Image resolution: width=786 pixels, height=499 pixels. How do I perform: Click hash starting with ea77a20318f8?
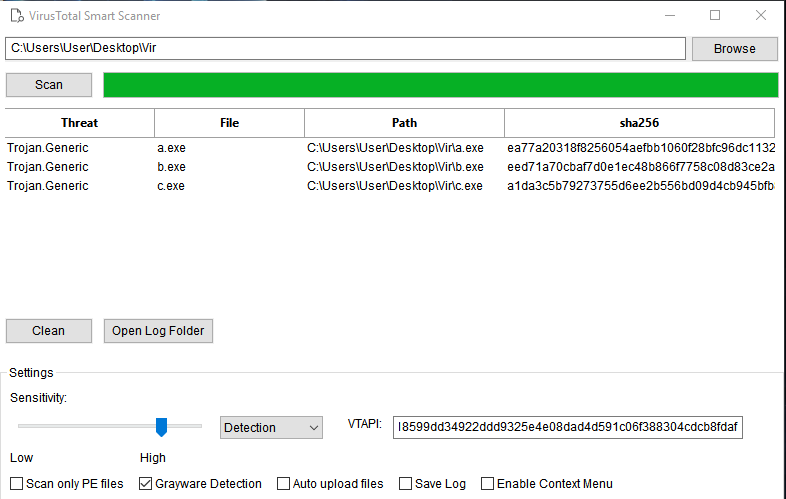pyautogui.click(x=641, y=148)
